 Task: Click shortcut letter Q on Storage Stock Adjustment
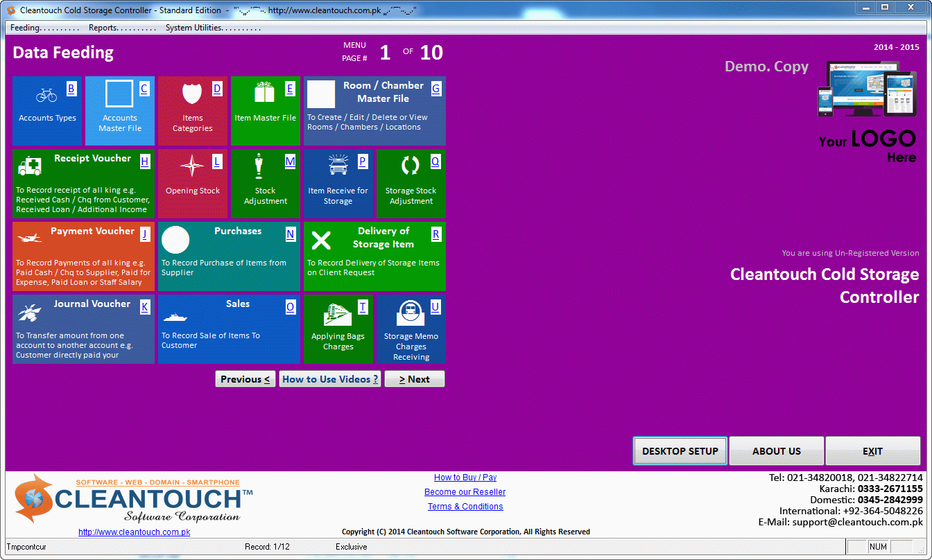point(435,161)
